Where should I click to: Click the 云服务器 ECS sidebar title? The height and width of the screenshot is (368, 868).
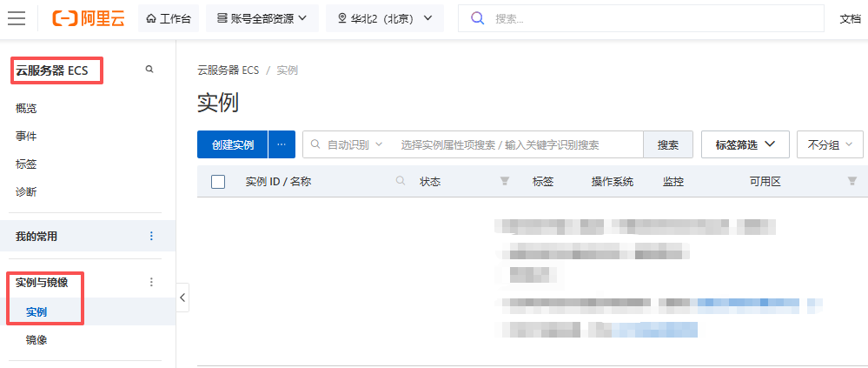click(51, 70)
